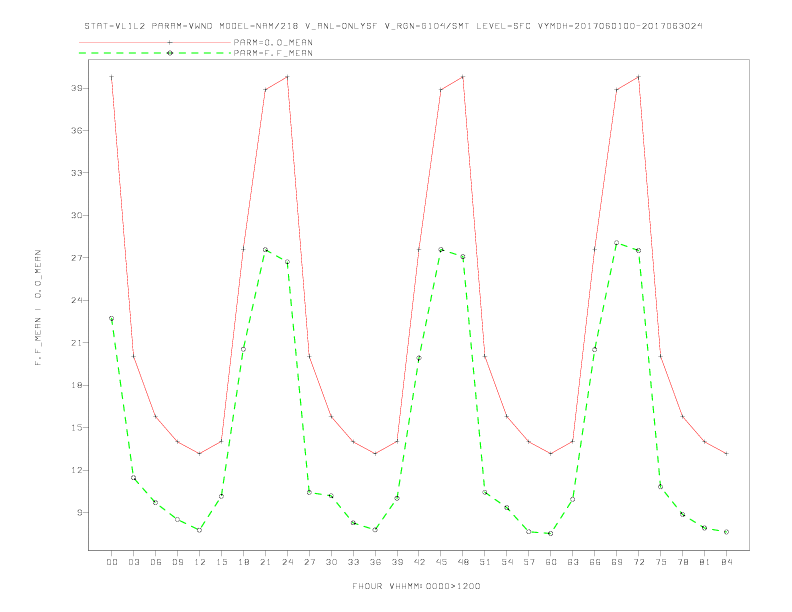The height and width of the screenshot is (612, 792).
Task: Click the green F.F_MEAN data point at hour 00
Action: [112, 319]
